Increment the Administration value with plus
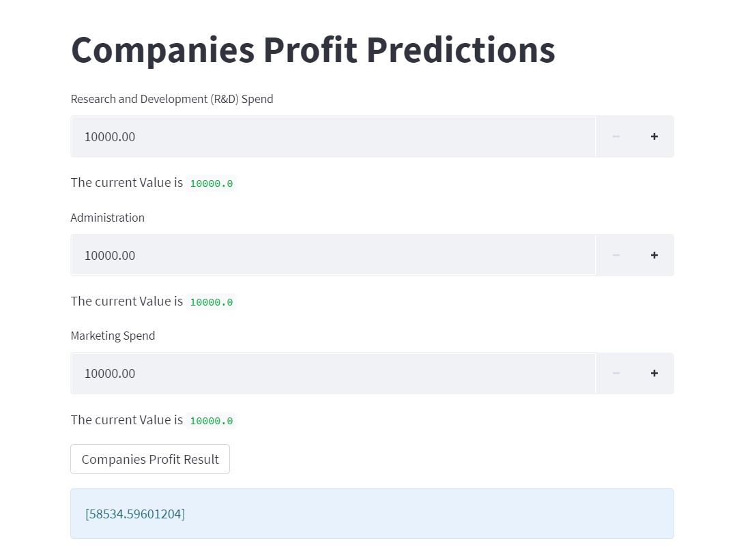Screen dimensions: 737x560 (654, 254)
